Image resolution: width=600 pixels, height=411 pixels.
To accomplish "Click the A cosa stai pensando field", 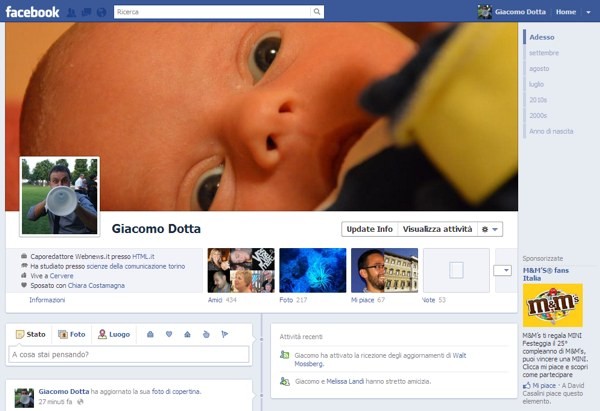I will pyautogui.click(x=129, y=354).
